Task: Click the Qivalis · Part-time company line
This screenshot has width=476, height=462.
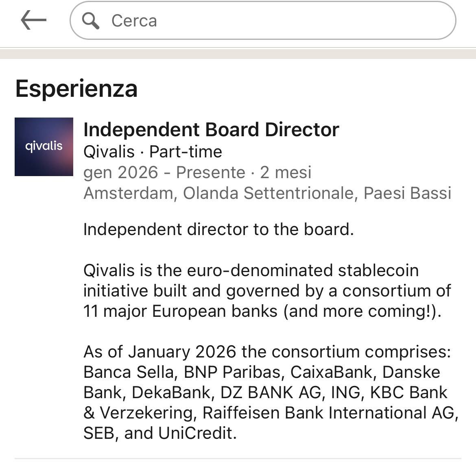Action: [x=153, y=152]
